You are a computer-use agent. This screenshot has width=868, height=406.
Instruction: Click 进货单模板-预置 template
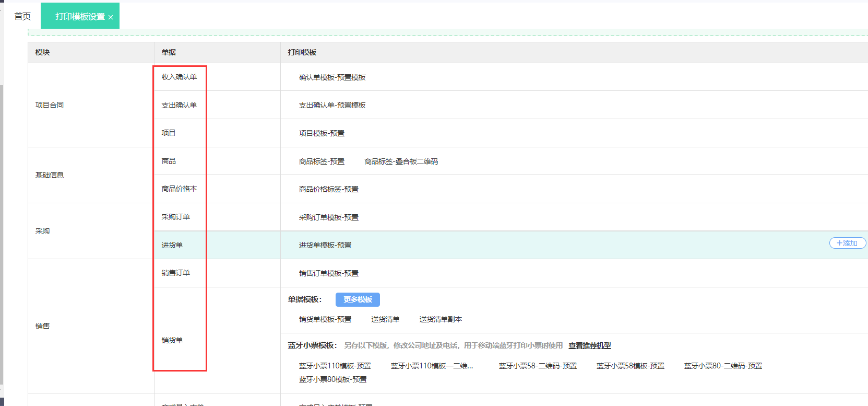point(325,245)
